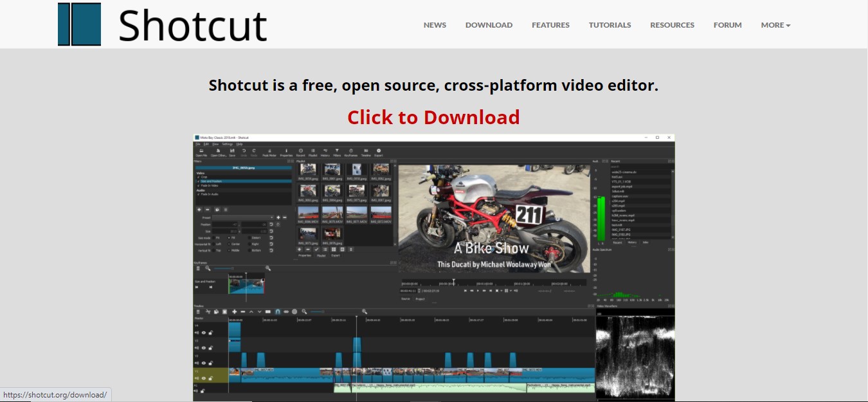Open the Peak Meter from the Shotcut toolbar
The height and width of the screenshot is (402, 868).
269,152
